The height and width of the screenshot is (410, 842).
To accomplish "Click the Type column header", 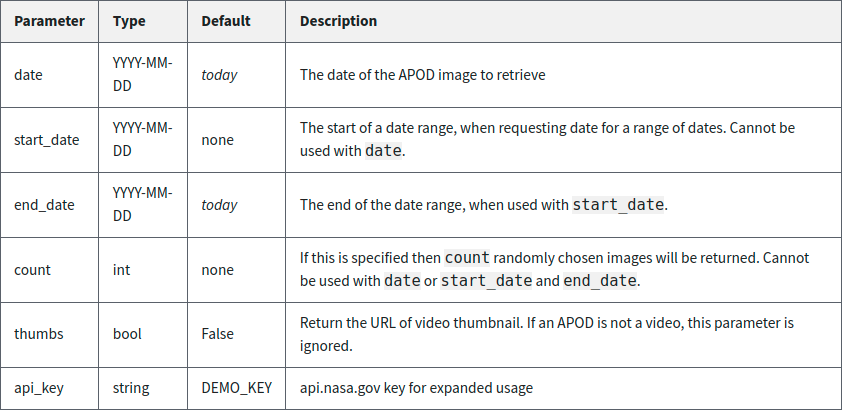I will 129,20.
